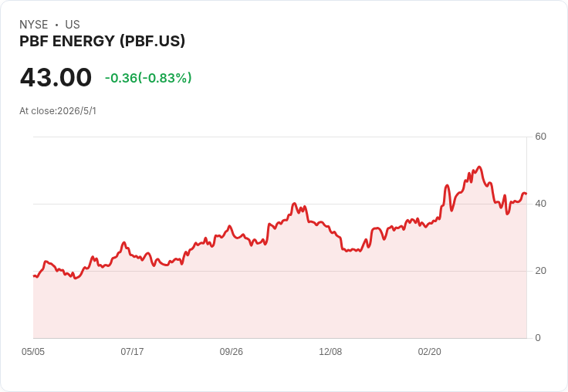Click the flat trough after the 12/08 date

[351, 250]
